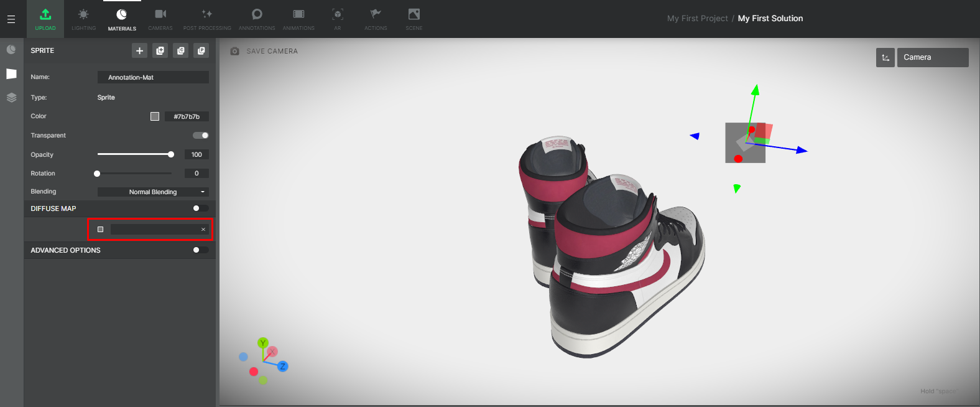This screenshot has width=980, height=407.
Task: Add a new sprite with plus icon
Action: pyautogui.click(x=139, y=51)
